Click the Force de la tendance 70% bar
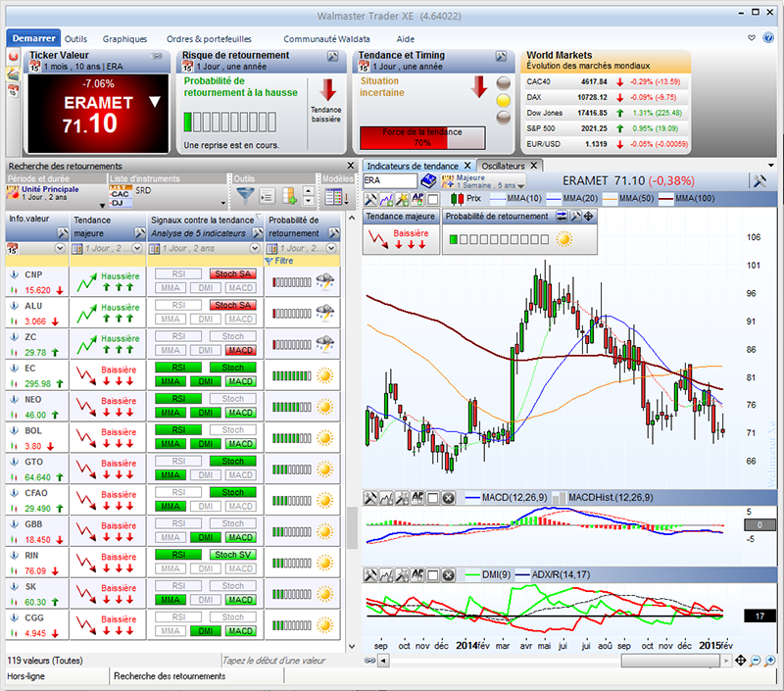The width and height of the screenshot is (784, 691). pos(422,137)
